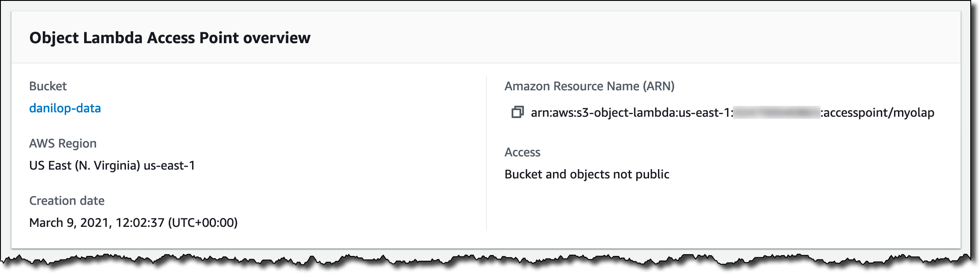Click the Creation date field label
The image size is (980, 274).
67,201
